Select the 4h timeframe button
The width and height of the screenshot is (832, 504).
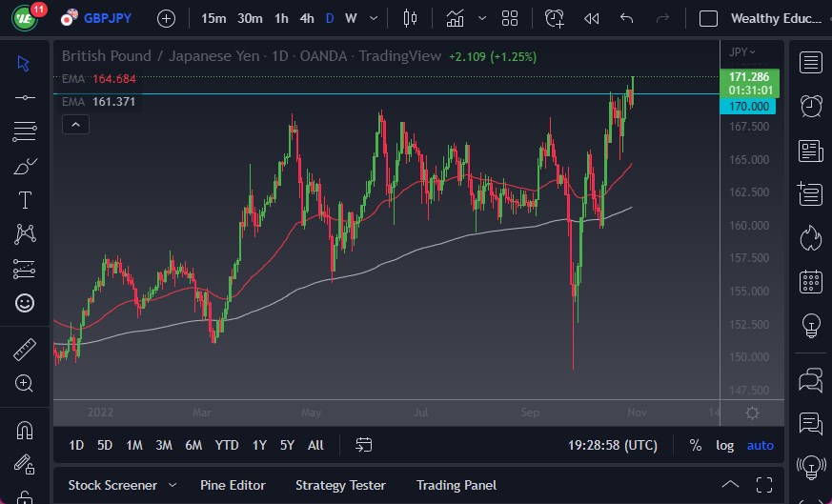[x=306, y=18]
